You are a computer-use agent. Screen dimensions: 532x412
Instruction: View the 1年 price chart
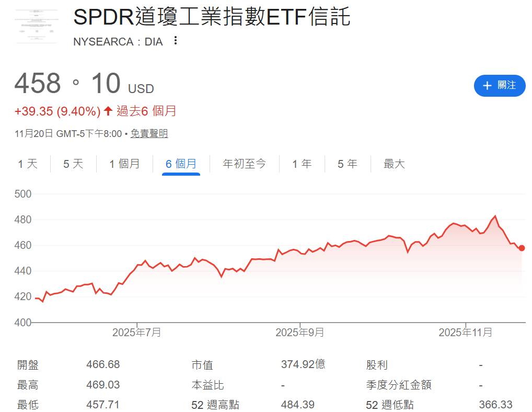(x=302, y=164)
